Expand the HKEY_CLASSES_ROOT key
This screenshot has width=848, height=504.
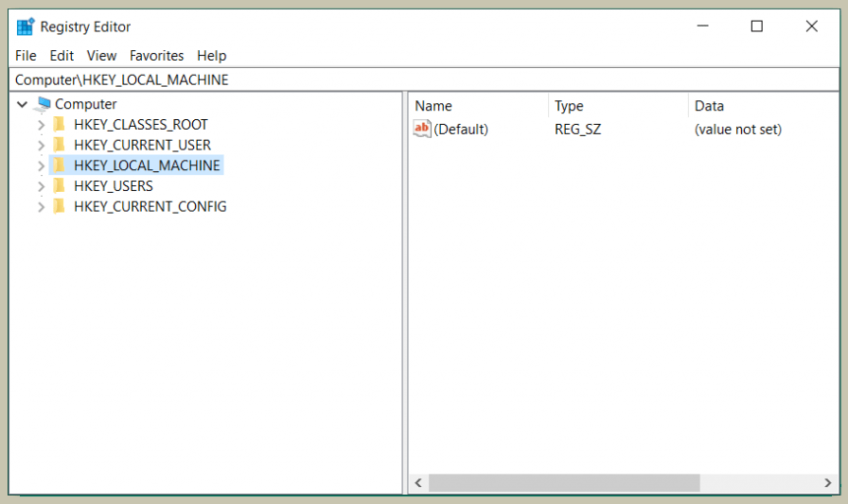pyautogui.click(x=41, y=125)
